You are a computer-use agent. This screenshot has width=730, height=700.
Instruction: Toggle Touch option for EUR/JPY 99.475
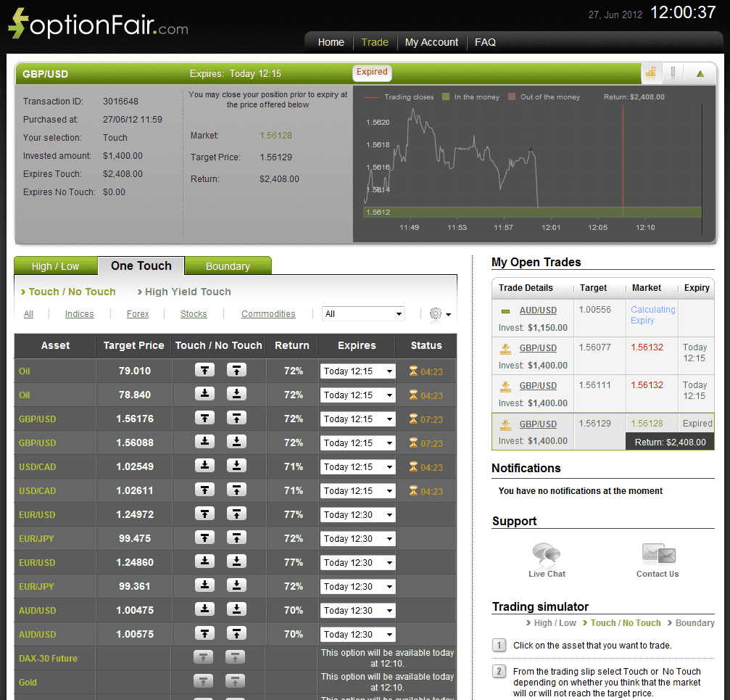click(204, 538)
